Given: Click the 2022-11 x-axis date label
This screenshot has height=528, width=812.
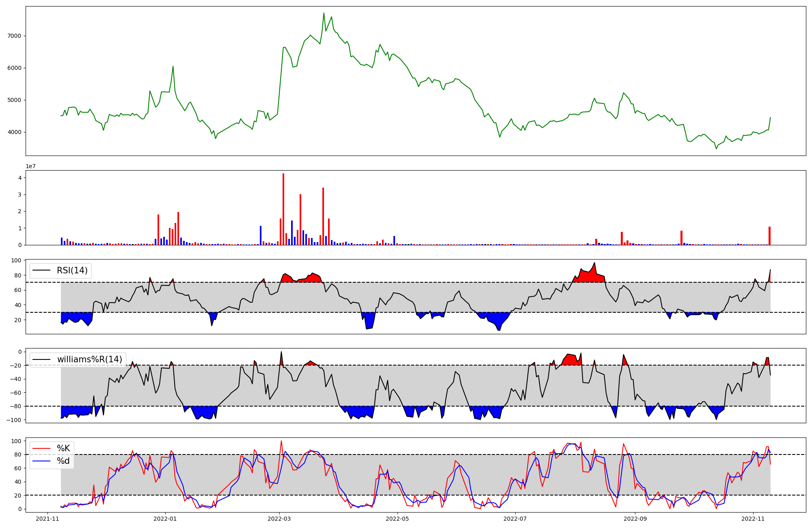Looking at the screenshot, I should click(753, 519).
